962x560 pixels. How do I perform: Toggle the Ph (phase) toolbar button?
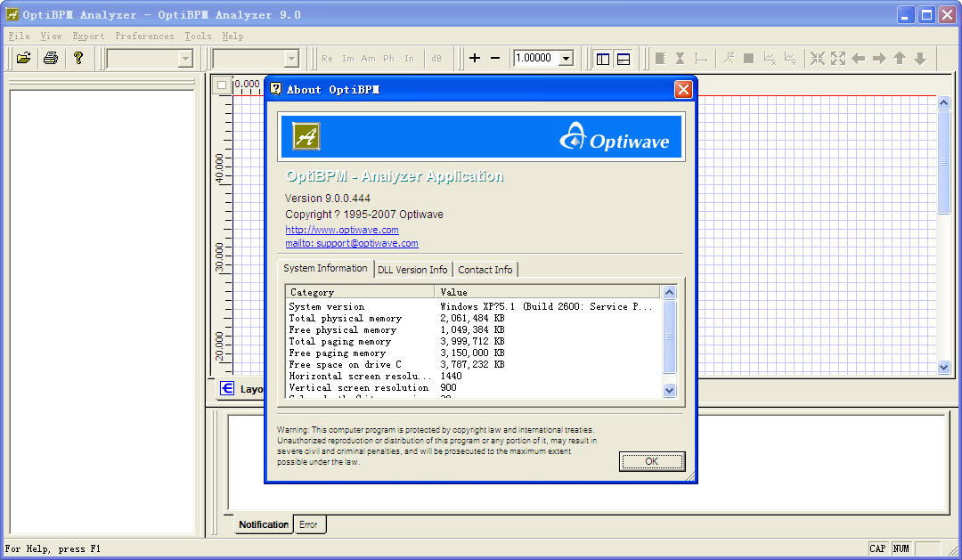pyautogui.click(x=388, y=58)
